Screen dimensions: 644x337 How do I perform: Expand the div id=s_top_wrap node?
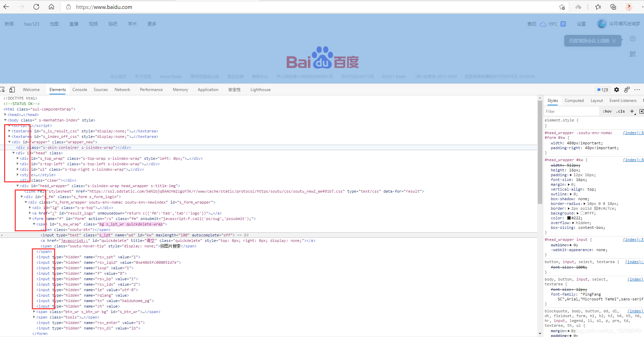point(18,158)
